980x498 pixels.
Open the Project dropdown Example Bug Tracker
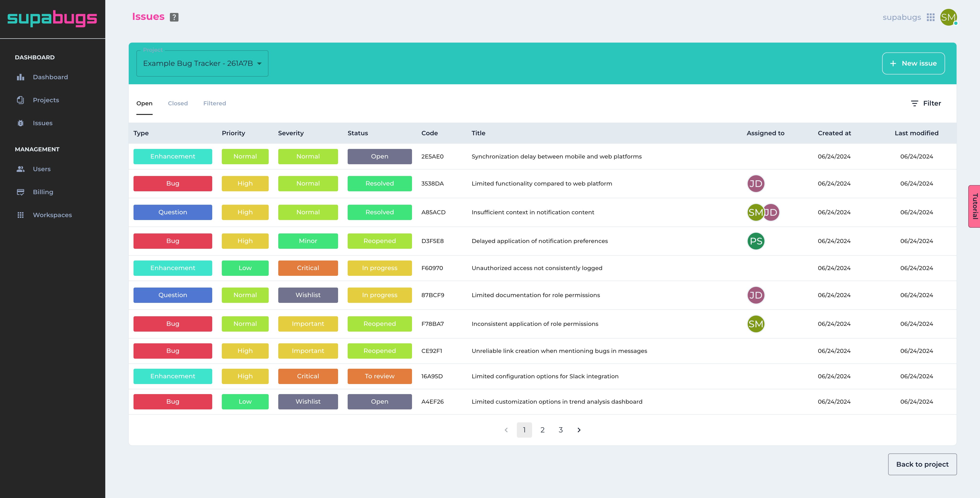pyautogui.click(x=202, y=64)
